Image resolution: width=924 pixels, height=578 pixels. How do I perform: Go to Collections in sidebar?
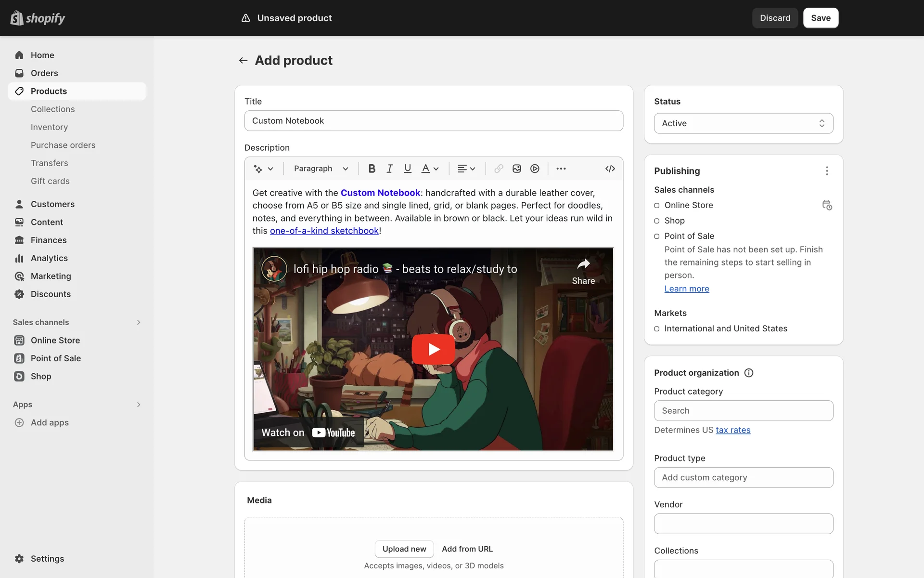click(53, 109)
